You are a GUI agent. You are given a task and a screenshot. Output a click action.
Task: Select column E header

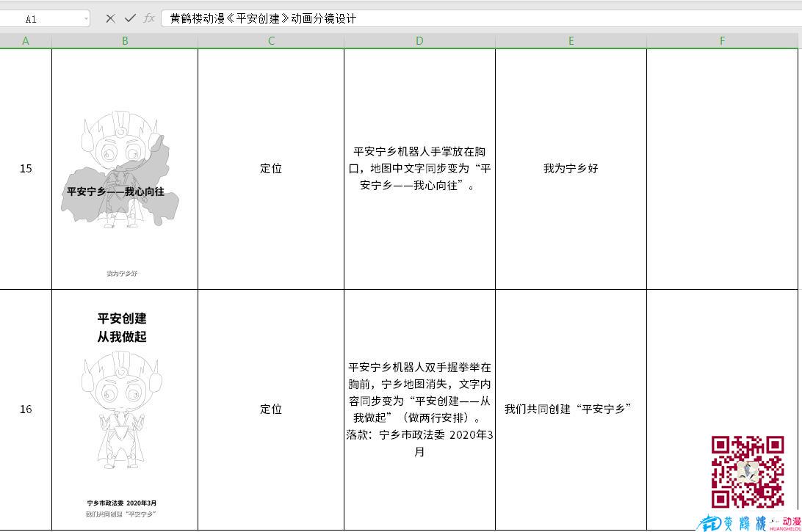[571, 41]
